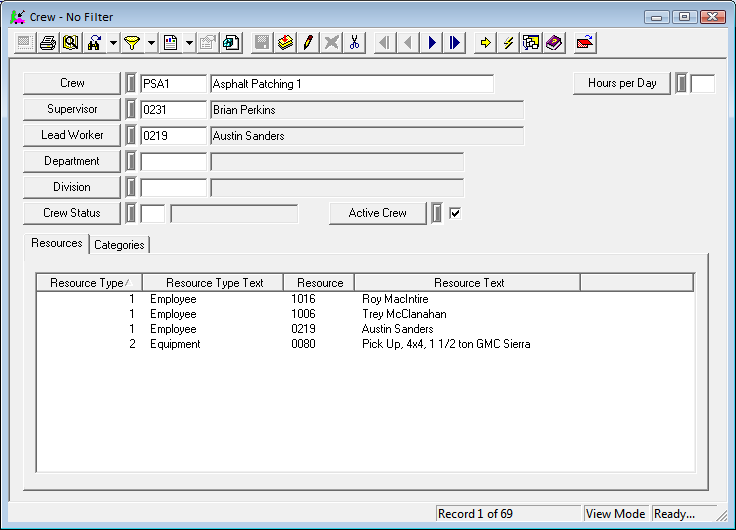Screen dimensions: 736x530
Task: Go to first record arrow
Action: (385, 43)
